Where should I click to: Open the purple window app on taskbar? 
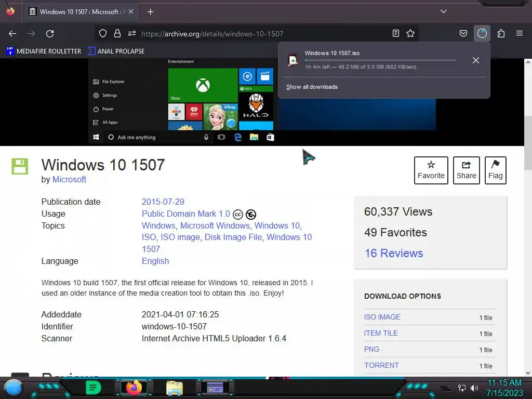tap(215, 388)
